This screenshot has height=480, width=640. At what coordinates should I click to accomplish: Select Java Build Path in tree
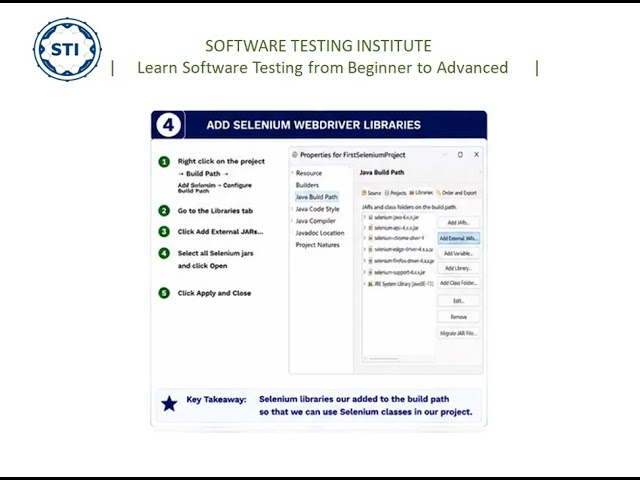(316, 197)
